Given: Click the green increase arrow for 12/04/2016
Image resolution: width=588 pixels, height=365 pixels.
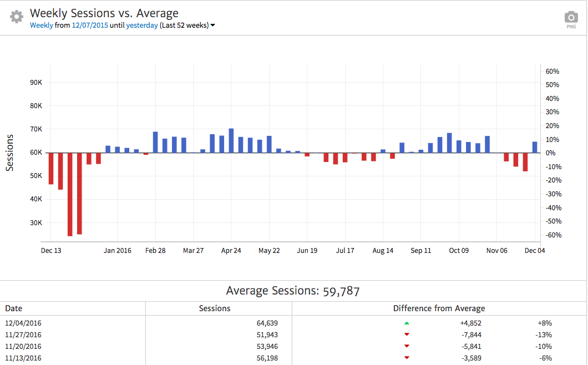Looking at the screenshot, I should [x=407, y=322].
